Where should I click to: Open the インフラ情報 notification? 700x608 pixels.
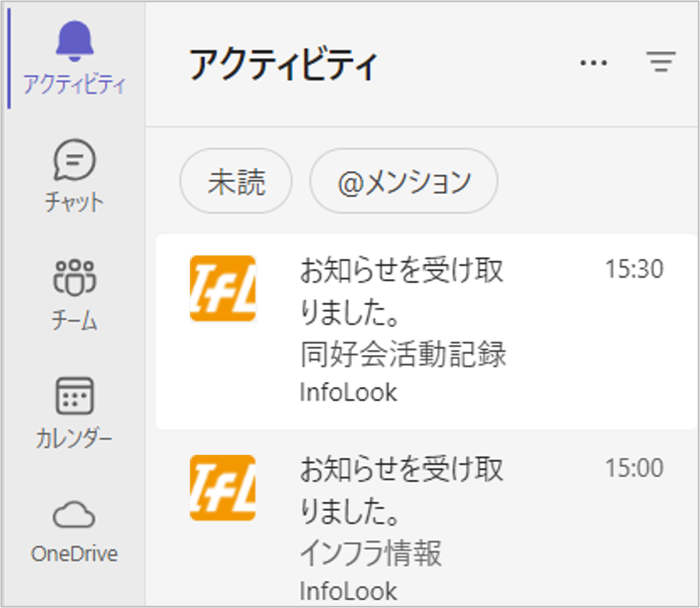coord(370,553)
